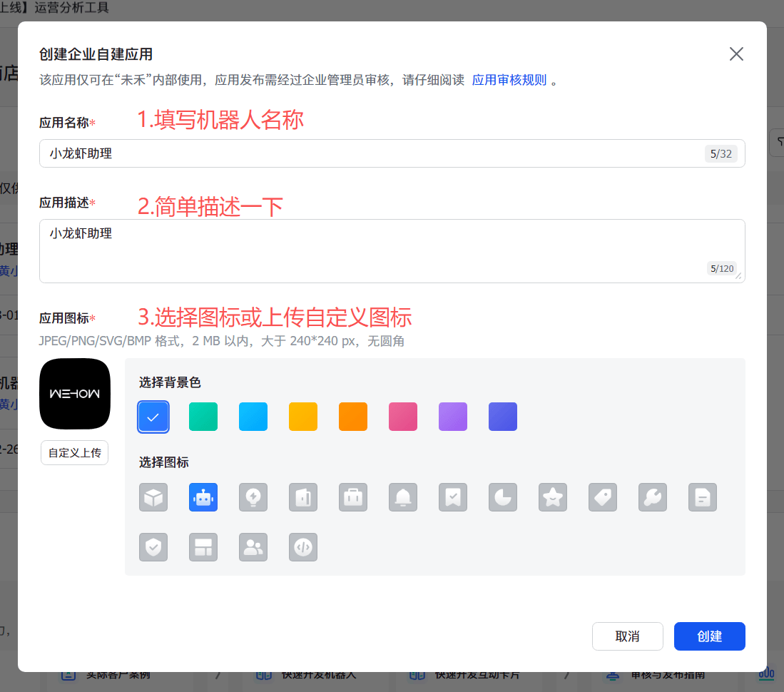Click the 应用名称 name input field
Viewport: 784px width, 692px height.
pyautogui.click(x=392, y=153)
